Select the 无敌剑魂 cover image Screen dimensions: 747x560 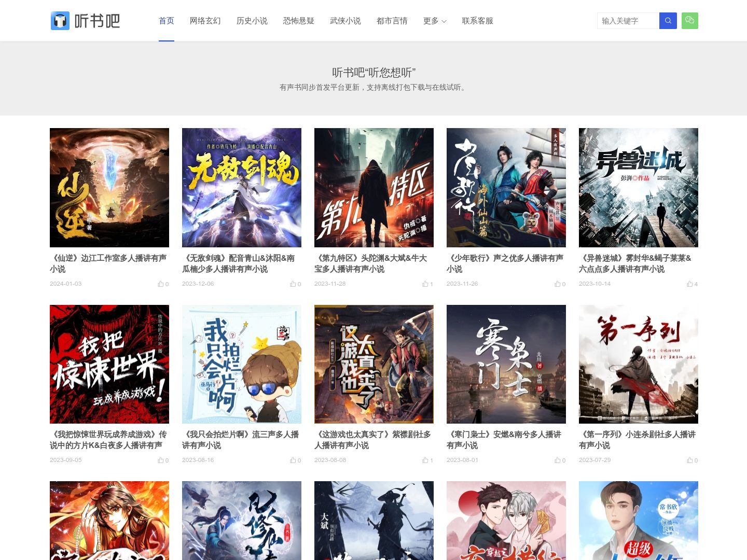242,188
